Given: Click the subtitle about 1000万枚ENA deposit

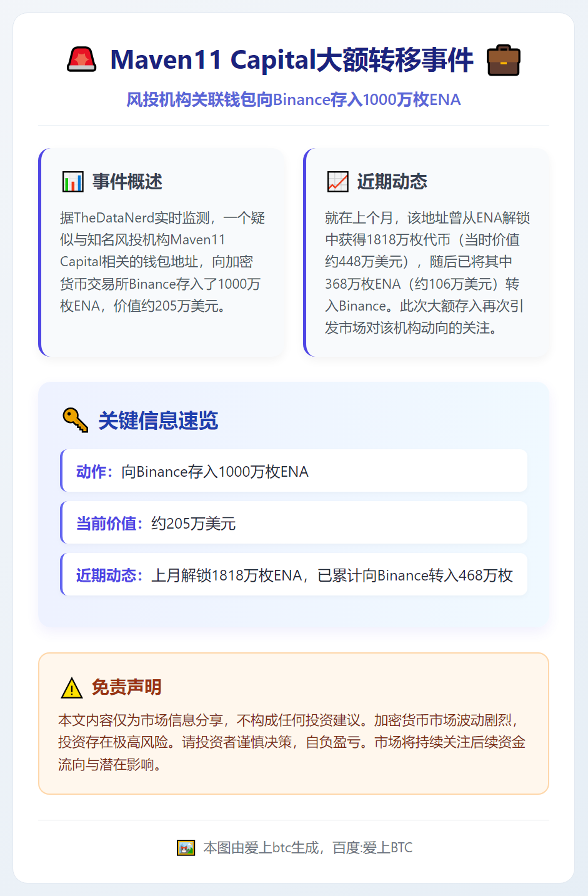Looking at the screenshot, I should 294,99.
